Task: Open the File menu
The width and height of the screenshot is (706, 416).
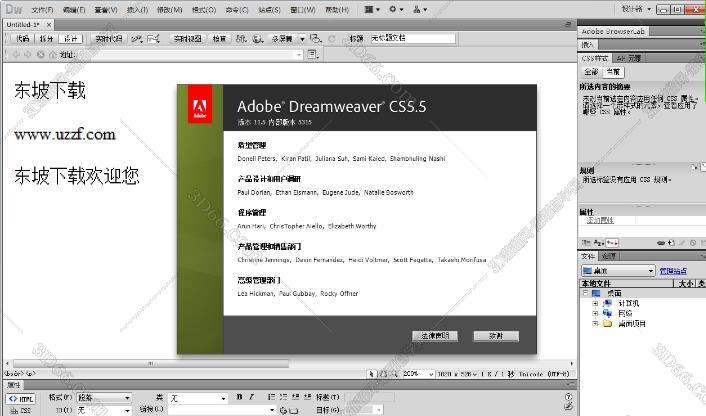Action: click(x=42, y=9)
